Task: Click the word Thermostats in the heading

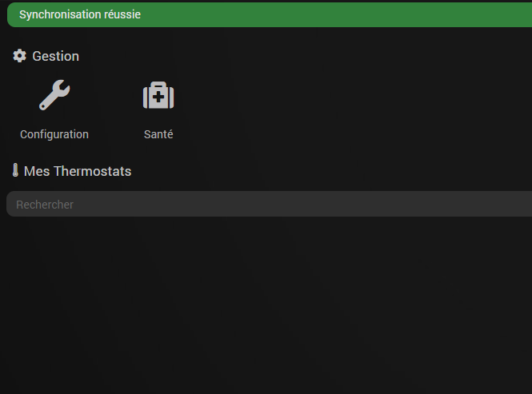Action: point(93,171)
